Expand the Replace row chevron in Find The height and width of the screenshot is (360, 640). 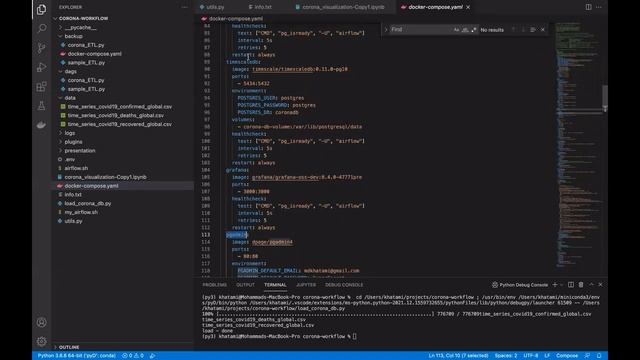click(x=386, y=30)
